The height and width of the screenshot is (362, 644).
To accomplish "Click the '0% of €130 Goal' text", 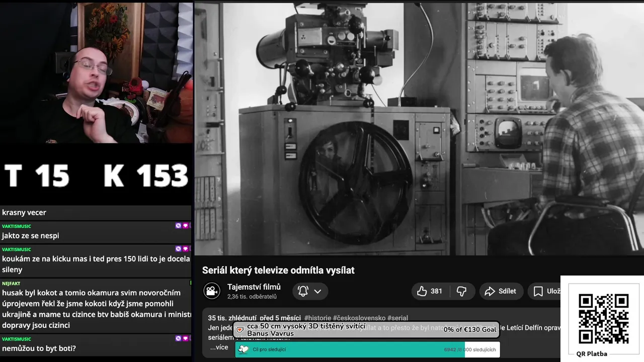I will pyautogui.click(x=470, y=329).
